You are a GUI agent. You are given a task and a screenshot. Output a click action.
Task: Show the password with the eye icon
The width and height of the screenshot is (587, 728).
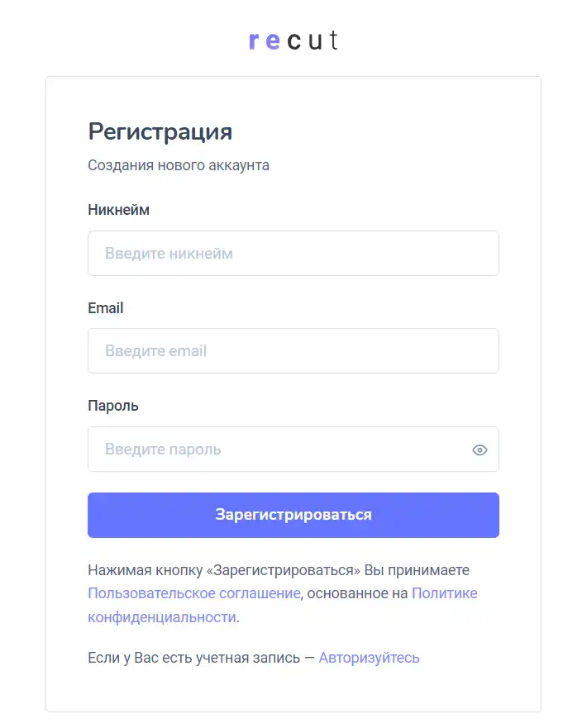coord(480,450)
